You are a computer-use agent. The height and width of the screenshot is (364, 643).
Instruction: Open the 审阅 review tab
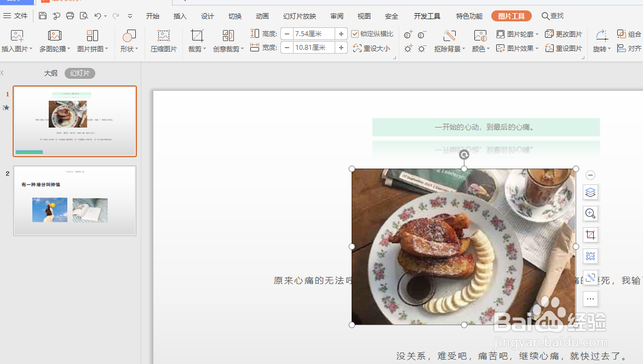click(x=337, y=16)
